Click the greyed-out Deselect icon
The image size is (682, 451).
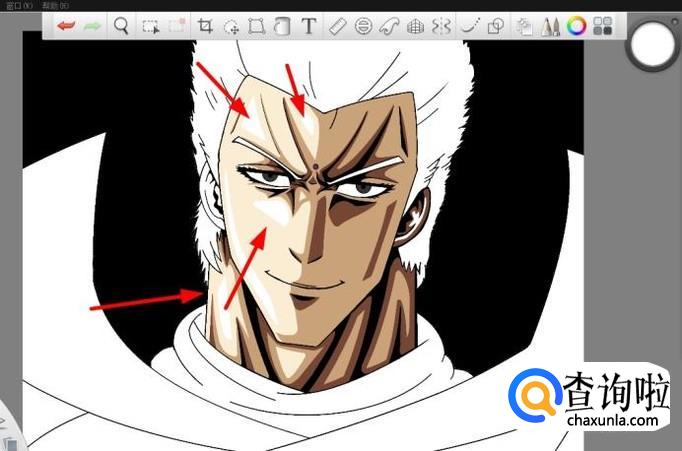pos(177,26)
